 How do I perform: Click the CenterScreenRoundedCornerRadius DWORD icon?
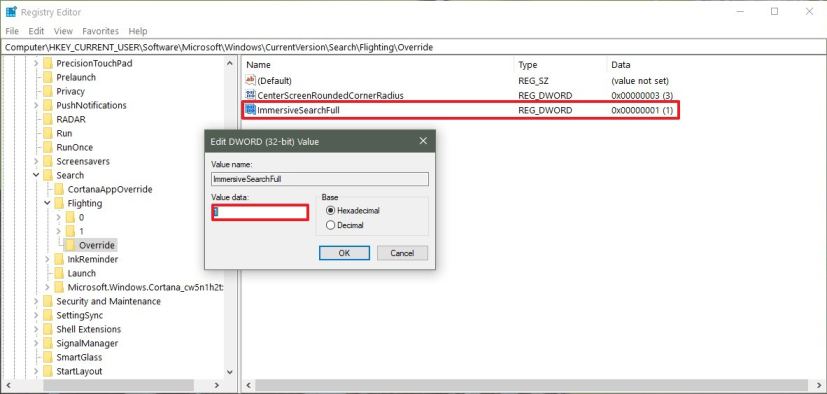coord(251,95)
